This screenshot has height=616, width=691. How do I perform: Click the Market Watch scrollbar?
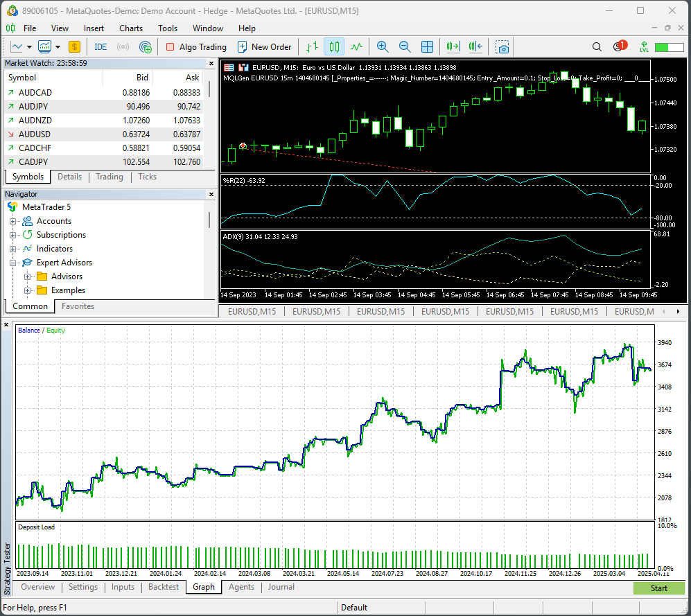209,89
